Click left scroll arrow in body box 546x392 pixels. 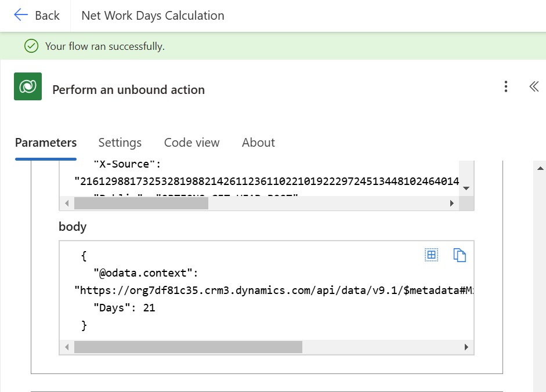67,347
